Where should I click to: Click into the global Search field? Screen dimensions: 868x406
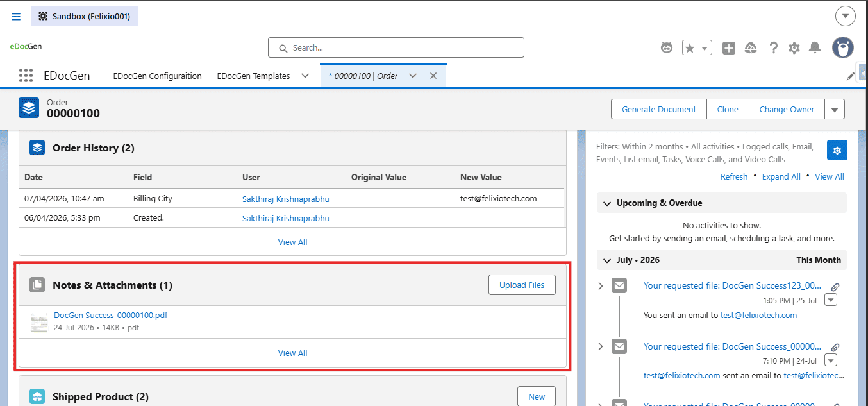396,47
